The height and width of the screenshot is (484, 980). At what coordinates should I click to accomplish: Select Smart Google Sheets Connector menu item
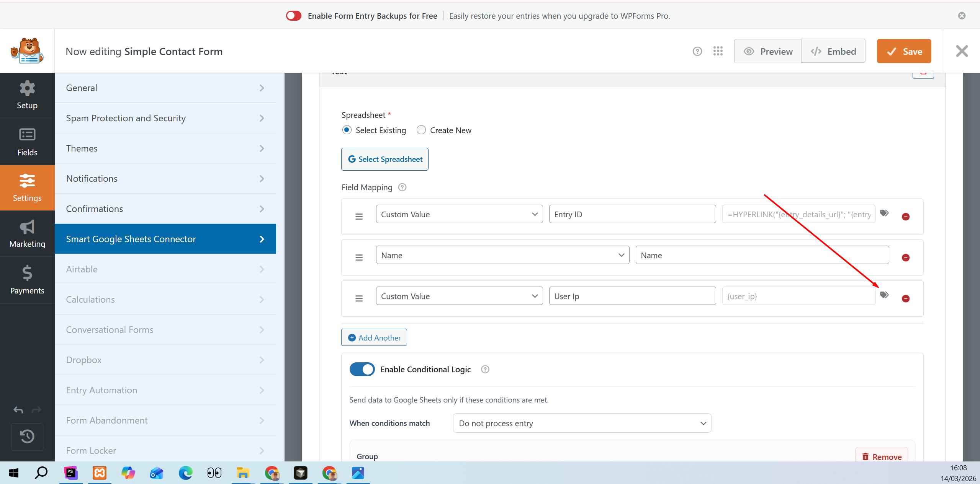(165, 239)
